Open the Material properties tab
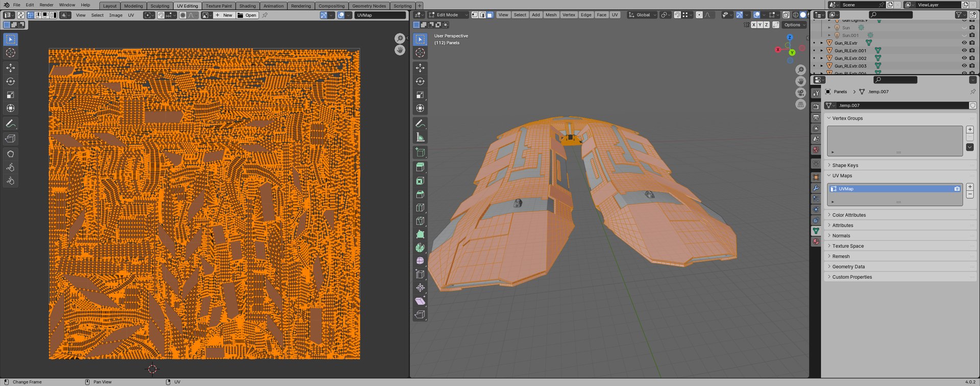 click(816, 242)
